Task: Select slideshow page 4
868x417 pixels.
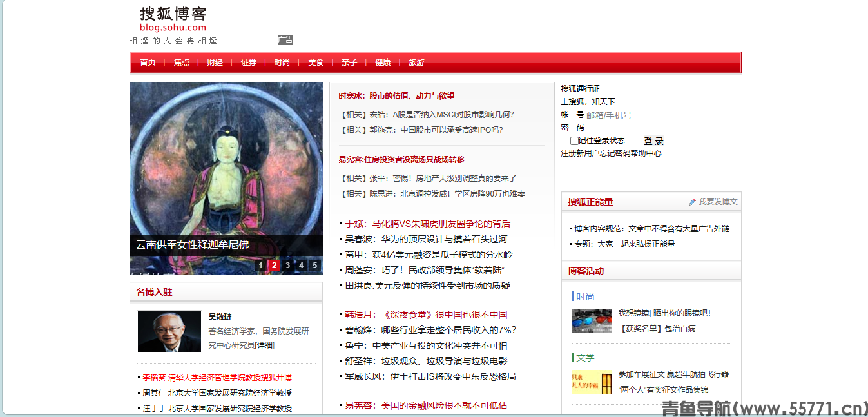Action: pyautogui.click(x=301, y=265)
